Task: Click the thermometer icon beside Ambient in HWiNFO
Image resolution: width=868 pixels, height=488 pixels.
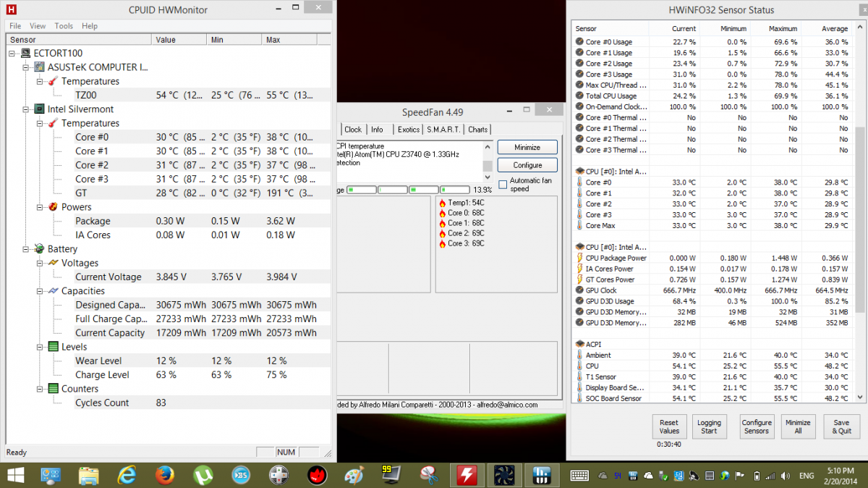Action: pyautogui.click(x=579, y=355)
